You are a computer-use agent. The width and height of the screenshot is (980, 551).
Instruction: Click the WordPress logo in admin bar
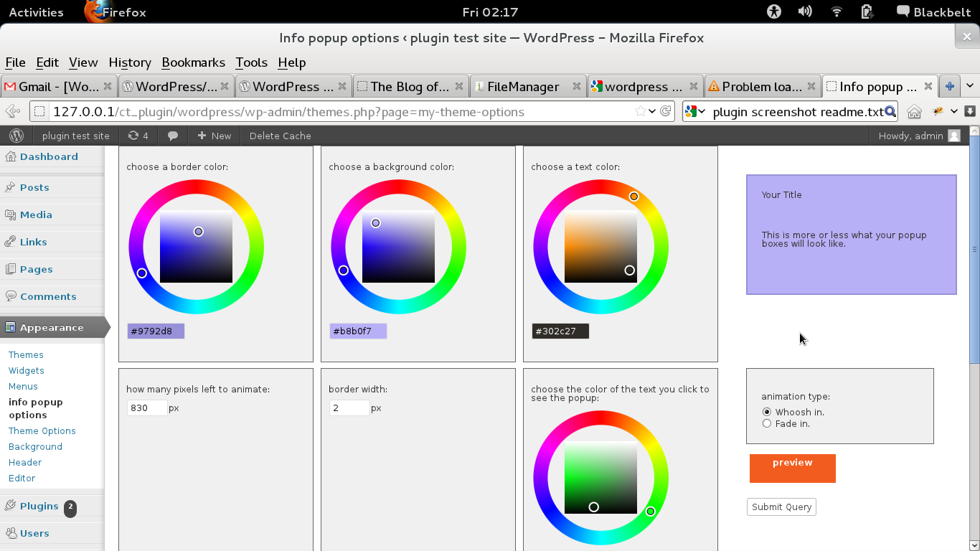click(17, 136)
